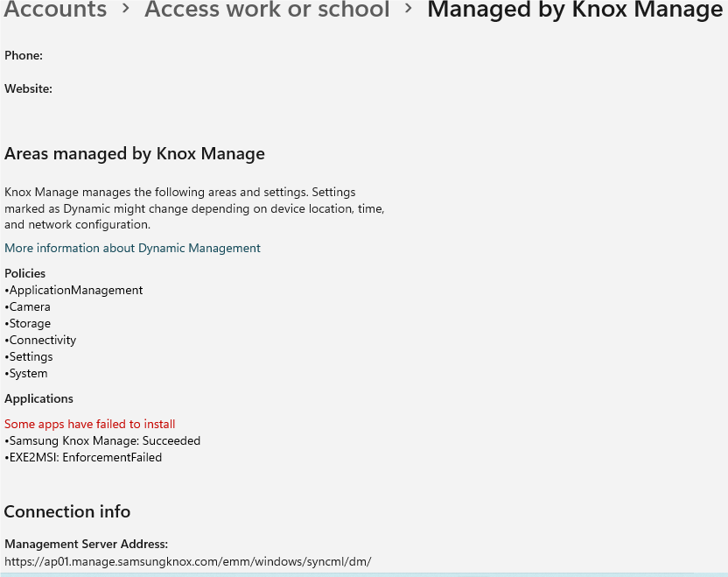Viewport: 728px width, 577px height.
Task: Click the Applications section heading
Action: pos(38,398)
